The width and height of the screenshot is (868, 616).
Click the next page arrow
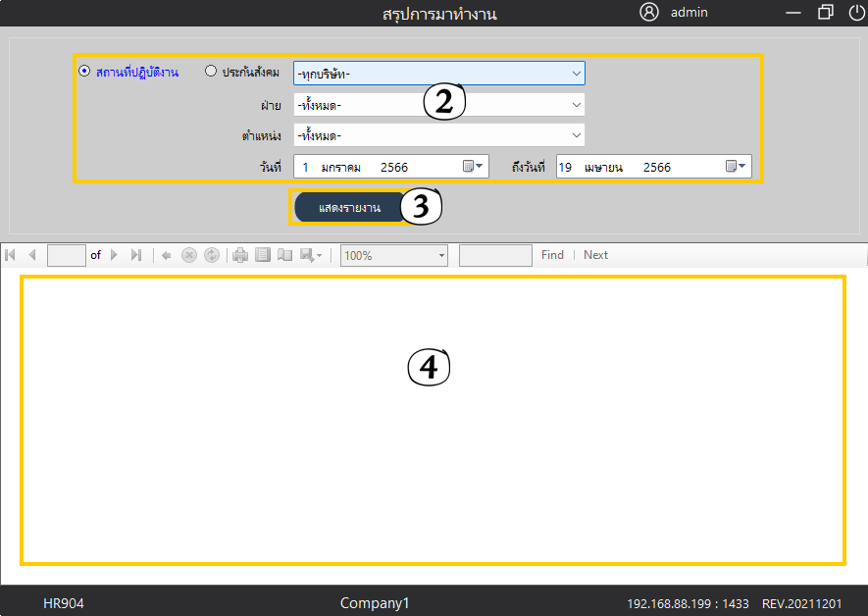tap(115, 255)
